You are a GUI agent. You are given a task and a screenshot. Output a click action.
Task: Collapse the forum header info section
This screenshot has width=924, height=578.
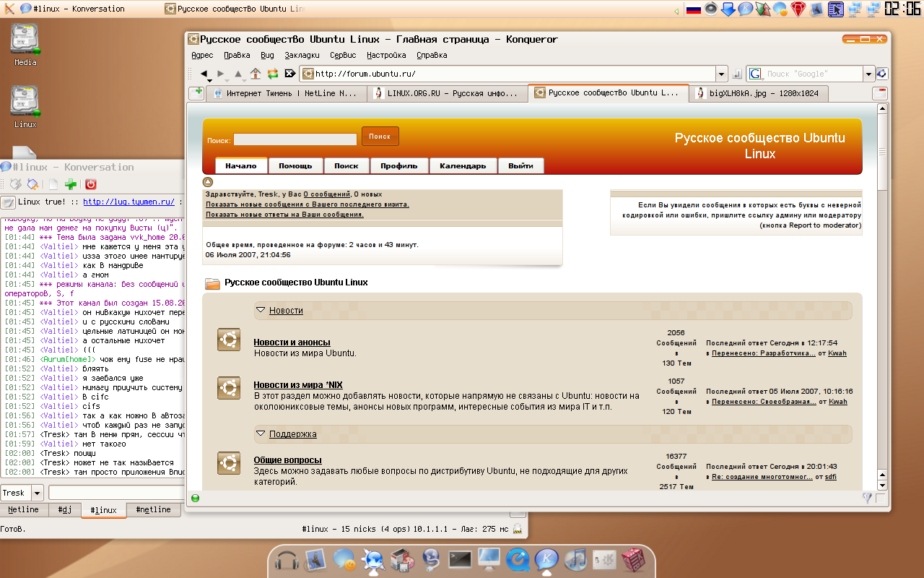[208, 182]
